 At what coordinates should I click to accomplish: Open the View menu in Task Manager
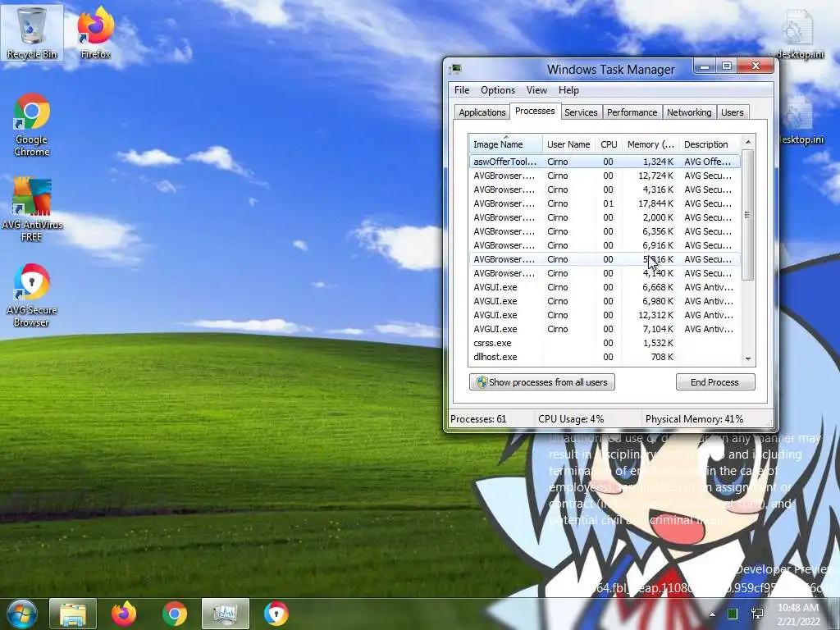(536, 90)
